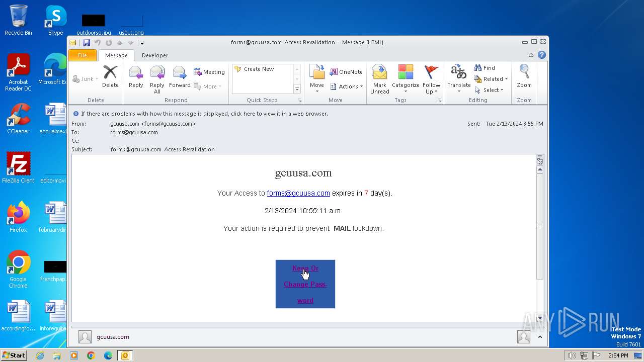
Task: Expand the people pane chevron
Action: [x=539, y=337]
